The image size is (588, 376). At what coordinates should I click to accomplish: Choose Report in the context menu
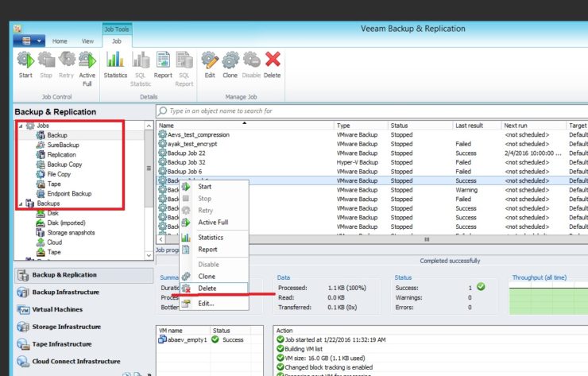(215, 250)
